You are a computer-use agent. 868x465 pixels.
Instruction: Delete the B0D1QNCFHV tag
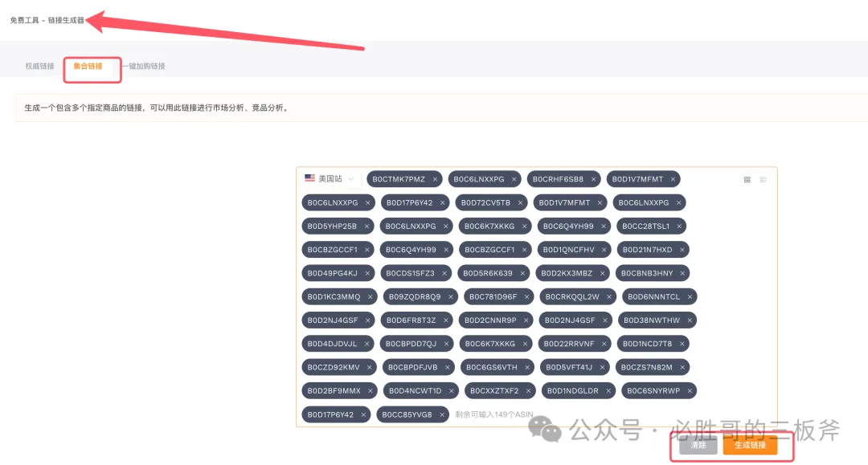coord(604,250)
